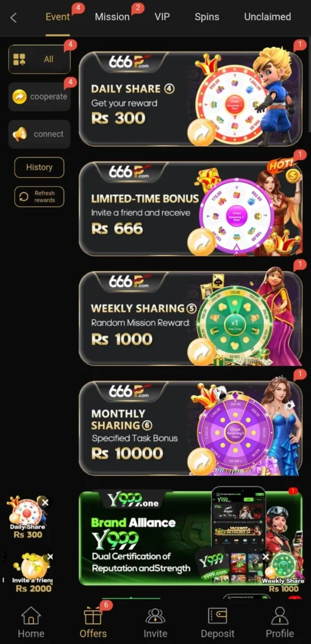This screenshot has width=311, height=644.
Task: Open the History button
Action: (40, 167)
